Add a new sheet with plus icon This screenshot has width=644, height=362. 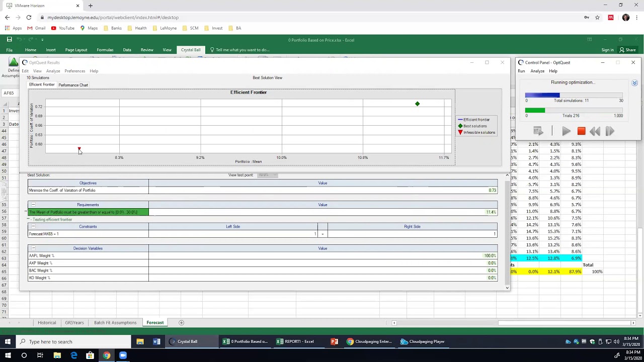[x=181, y=323]
